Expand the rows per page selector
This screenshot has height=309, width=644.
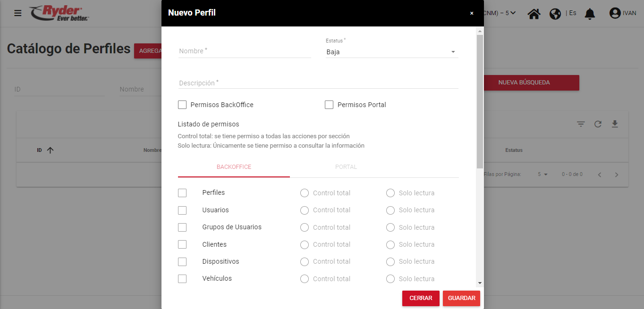pos(542,175)
